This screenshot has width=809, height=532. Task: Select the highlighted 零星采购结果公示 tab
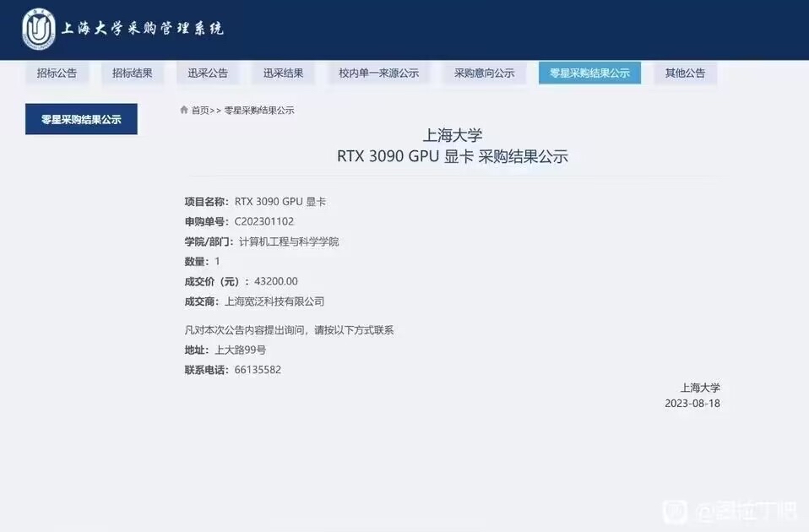point(590,73)
